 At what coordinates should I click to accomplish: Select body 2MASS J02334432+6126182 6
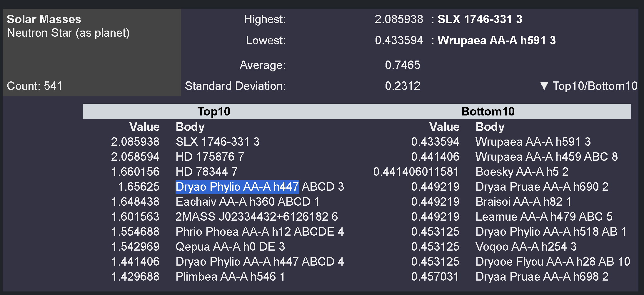click(x=257, y=217)
